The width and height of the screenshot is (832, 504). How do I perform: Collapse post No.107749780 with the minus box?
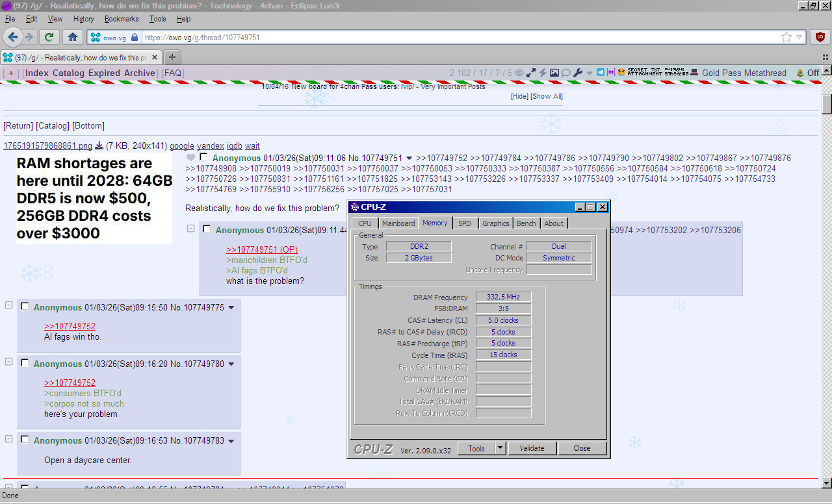click(9, 362)
